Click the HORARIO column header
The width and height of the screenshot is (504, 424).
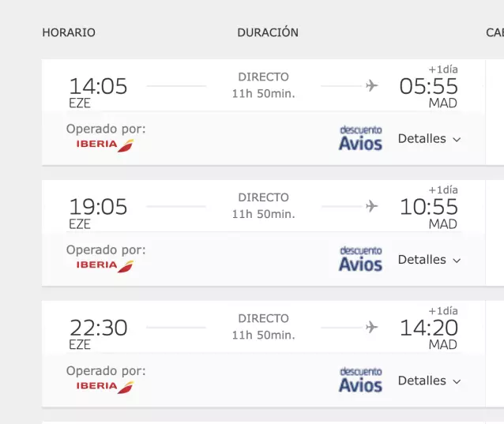69,32
